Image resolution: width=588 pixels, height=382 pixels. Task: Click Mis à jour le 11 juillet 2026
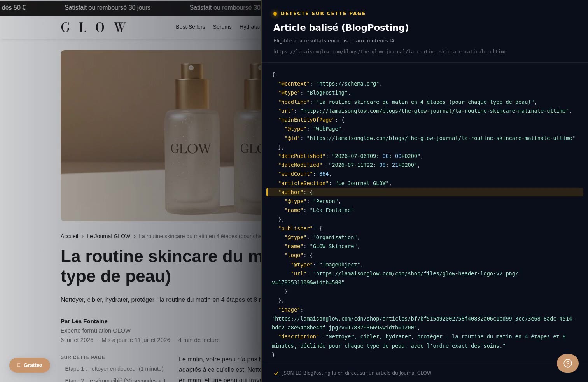(x=136, y=340)
